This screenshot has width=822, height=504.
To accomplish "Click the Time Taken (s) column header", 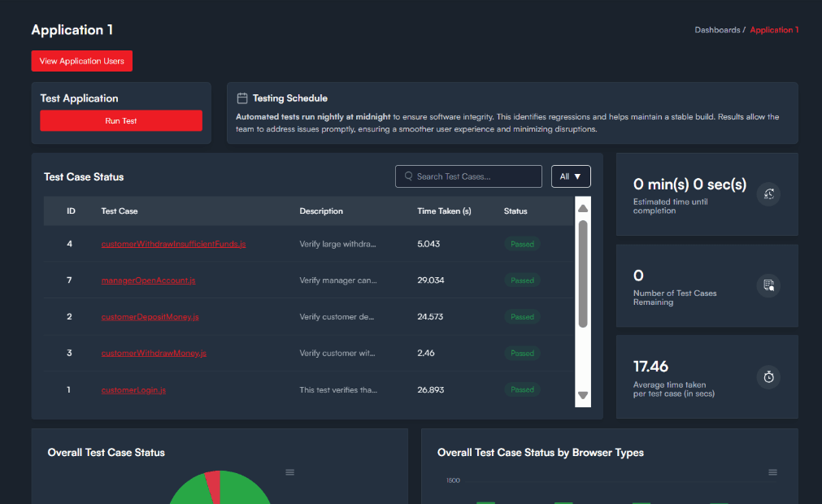I will pyautogui.click(x=444, y=211).
